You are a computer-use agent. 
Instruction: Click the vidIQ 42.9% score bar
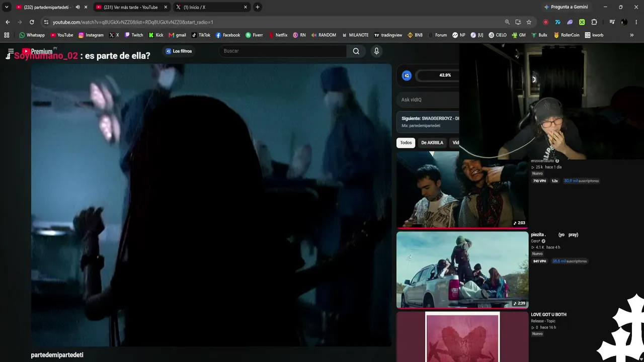438,75
